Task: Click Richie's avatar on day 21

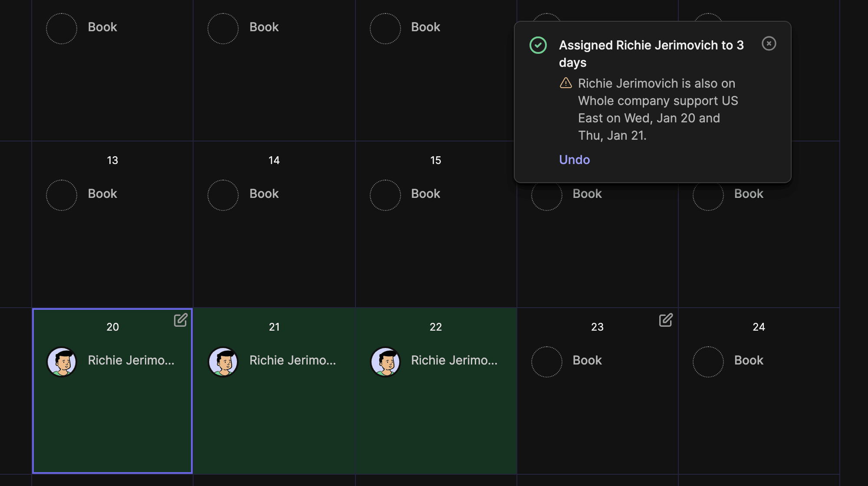Action: pos(223,361)
